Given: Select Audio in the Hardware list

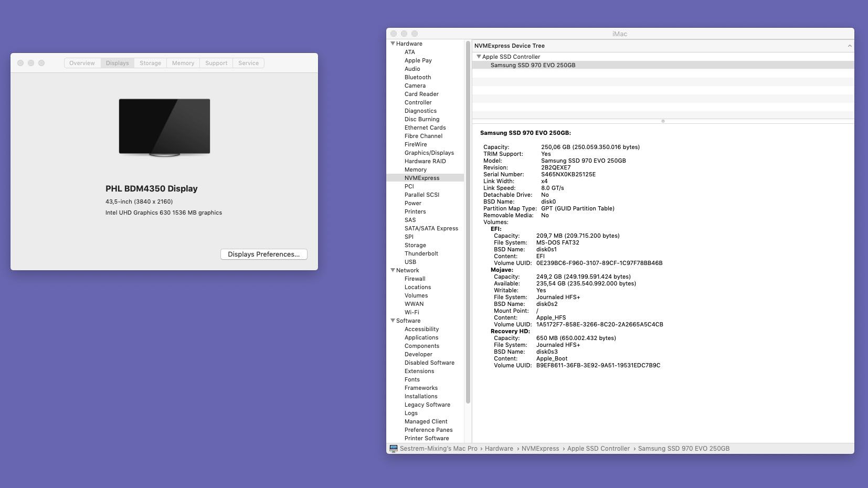Looking at the screenshot, I should point(412,69).
